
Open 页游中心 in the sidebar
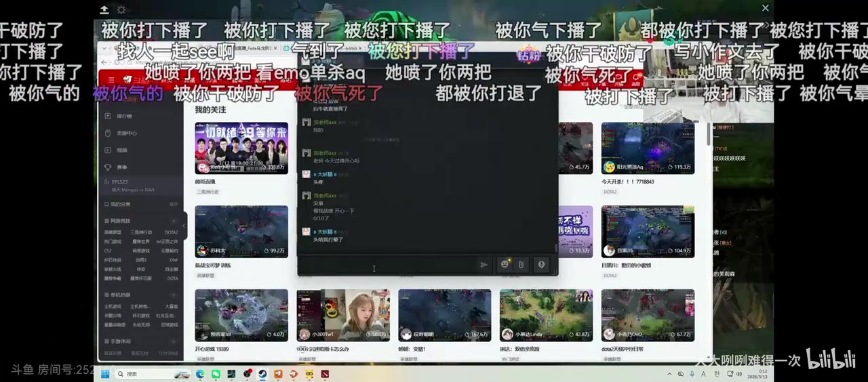[126, 133]
